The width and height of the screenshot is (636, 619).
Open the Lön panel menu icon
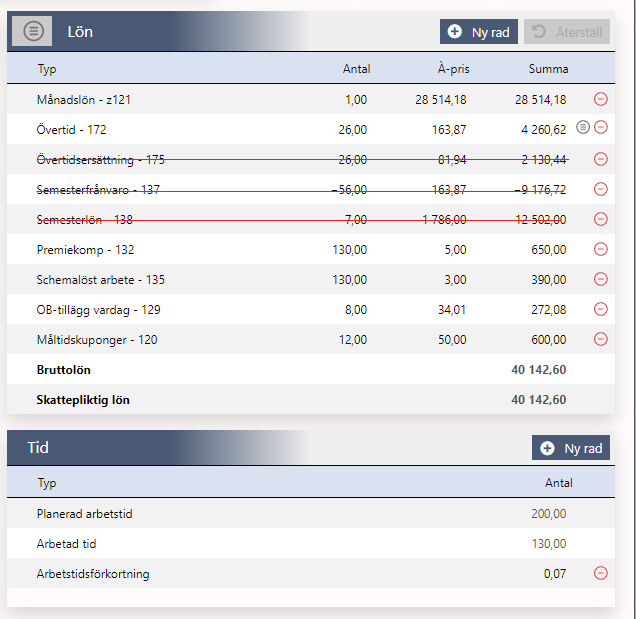(32, 31)
